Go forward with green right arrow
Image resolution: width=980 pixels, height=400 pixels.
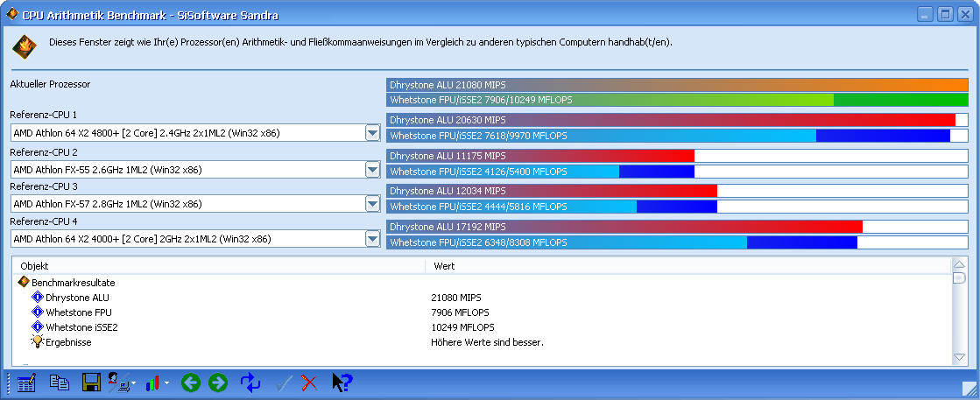point(218,382)
